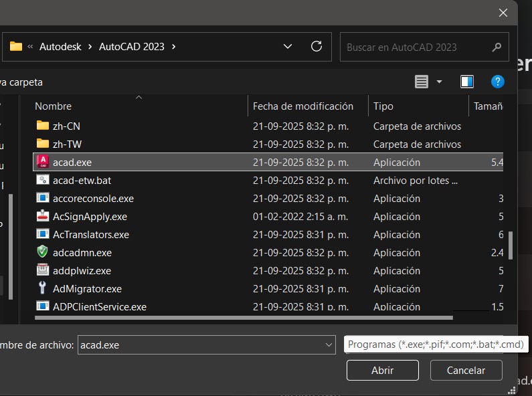Image resolution: width=532 pixels, height=396 pixels.
Task: Click the ADPClientService.exe file icon
Action: tap(43, 306)
